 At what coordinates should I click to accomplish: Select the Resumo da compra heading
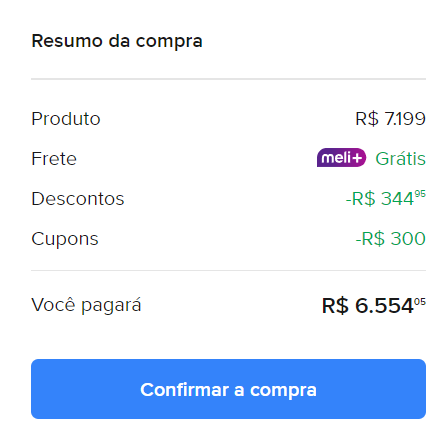[x=117, y=41]
